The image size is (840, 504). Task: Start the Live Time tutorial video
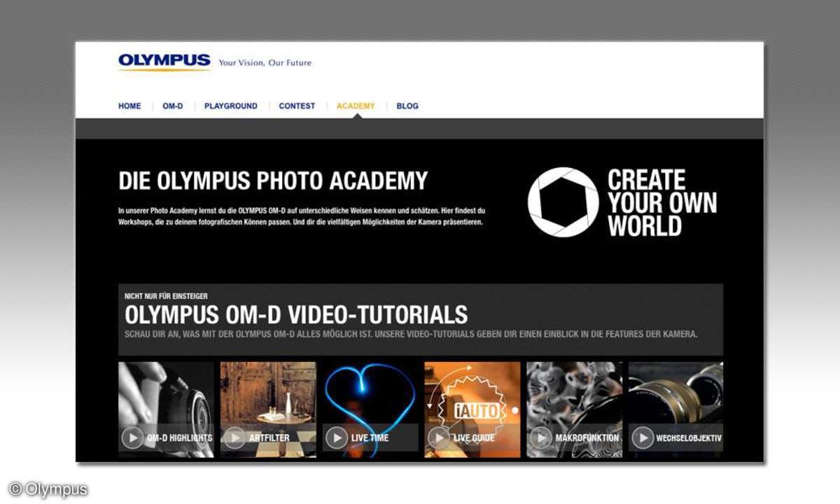tap(337, 437)
